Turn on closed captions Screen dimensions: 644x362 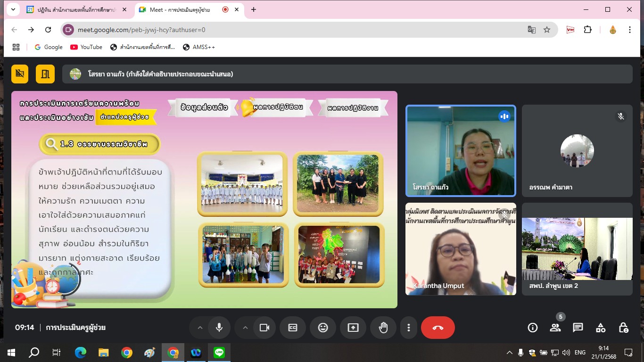[x=293, y=328]
